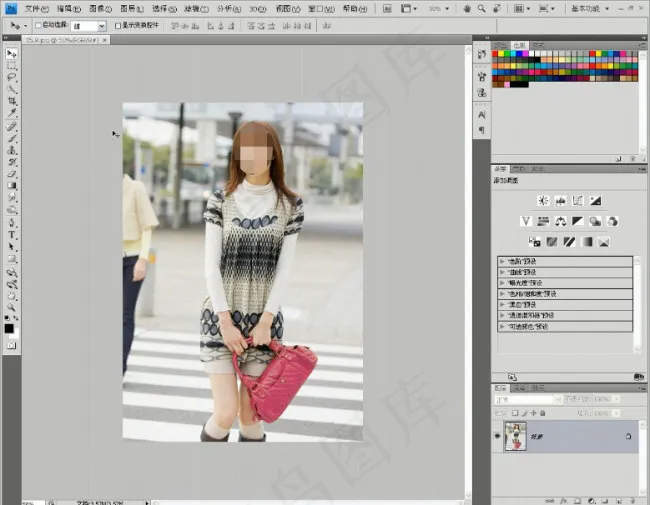Image resolution: width=650 pixels, height=505 pixels.
Task: Open the zoom level dropdown in top bar
Action: pyautogui.click(x=447, y=9)
